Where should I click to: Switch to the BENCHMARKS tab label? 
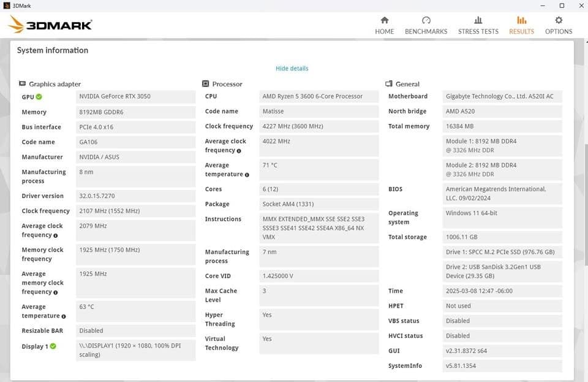pos(426,31)
